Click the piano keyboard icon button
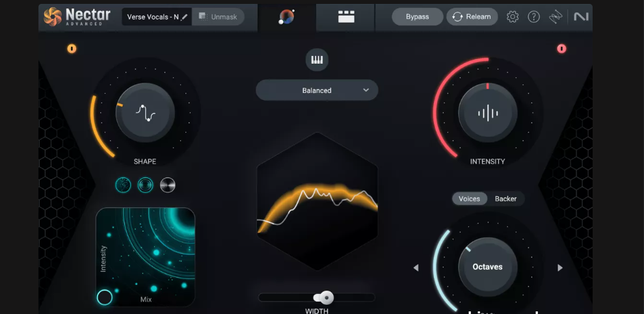 click(x=317, y=60)
